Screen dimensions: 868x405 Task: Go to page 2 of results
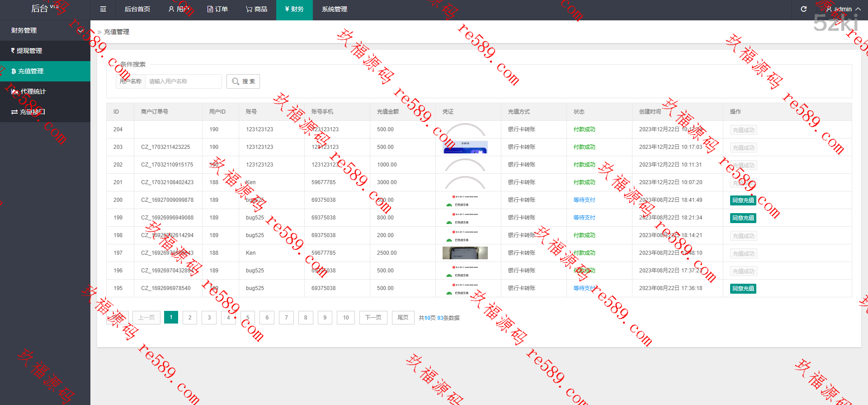coord(190,318)
